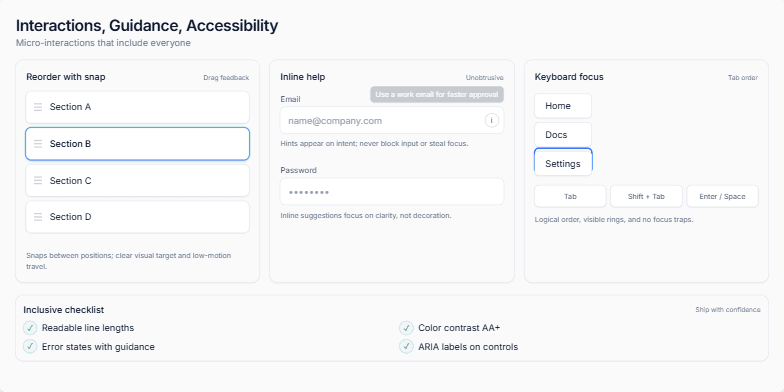Click the checkmark beside Readable line lengths
Viewport: 784px width, 392px height.
[x=30, y=328]
